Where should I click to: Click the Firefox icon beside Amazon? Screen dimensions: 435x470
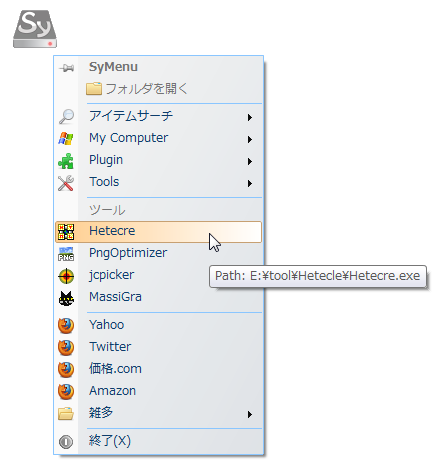(66, 391)
